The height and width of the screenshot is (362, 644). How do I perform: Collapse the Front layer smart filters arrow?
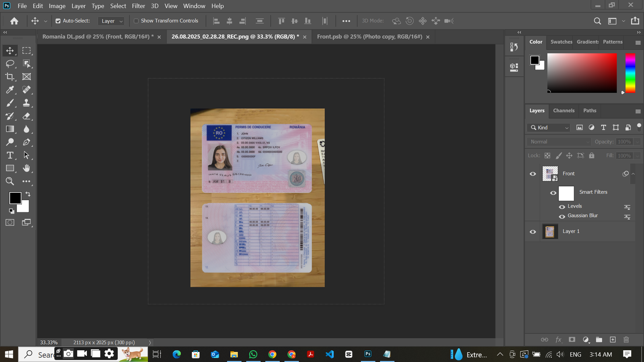click(x=633, y=174)
